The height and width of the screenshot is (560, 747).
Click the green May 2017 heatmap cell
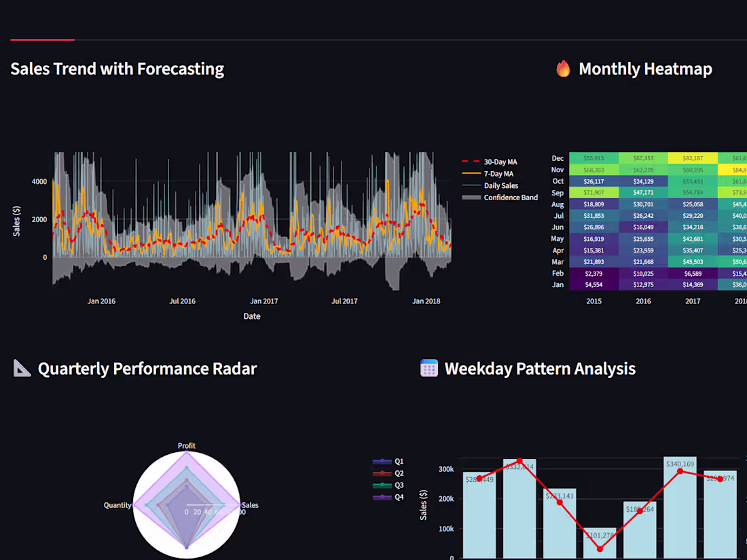693,238
